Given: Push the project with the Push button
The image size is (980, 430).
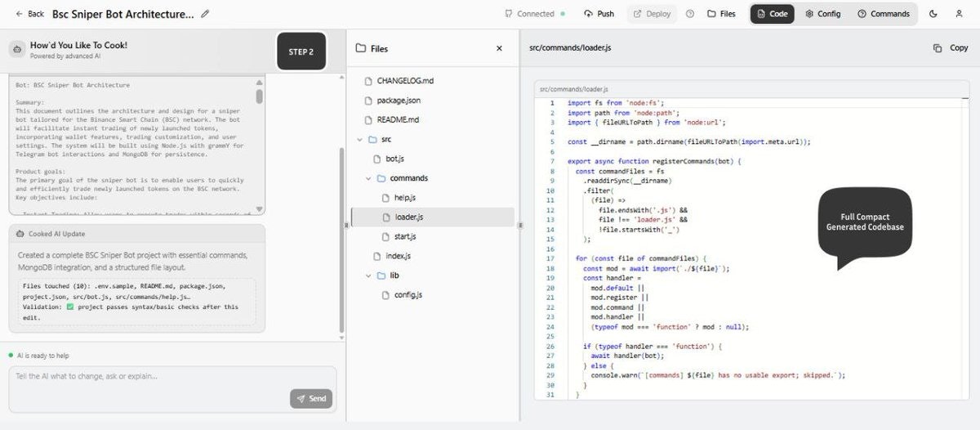Looking at the screenshot, I should [x=599, y=14].
